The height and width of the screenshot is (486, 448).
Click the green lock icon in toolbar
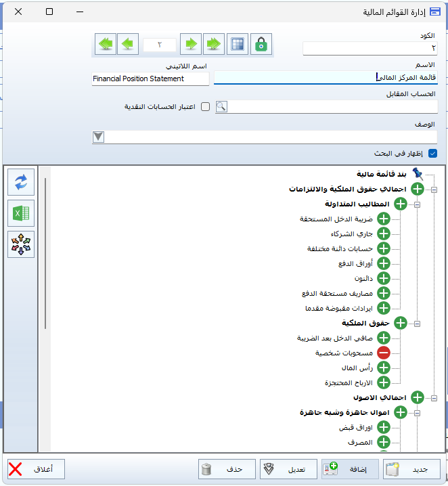coord(261,44)
